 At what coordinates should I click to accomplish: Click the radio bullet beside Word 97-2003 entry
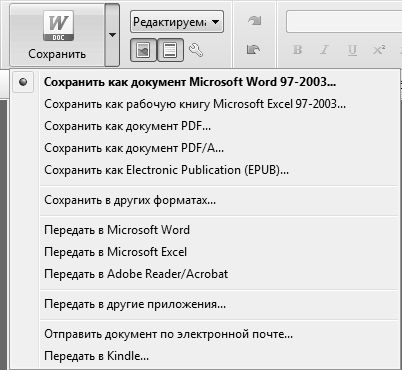(23, 82)
